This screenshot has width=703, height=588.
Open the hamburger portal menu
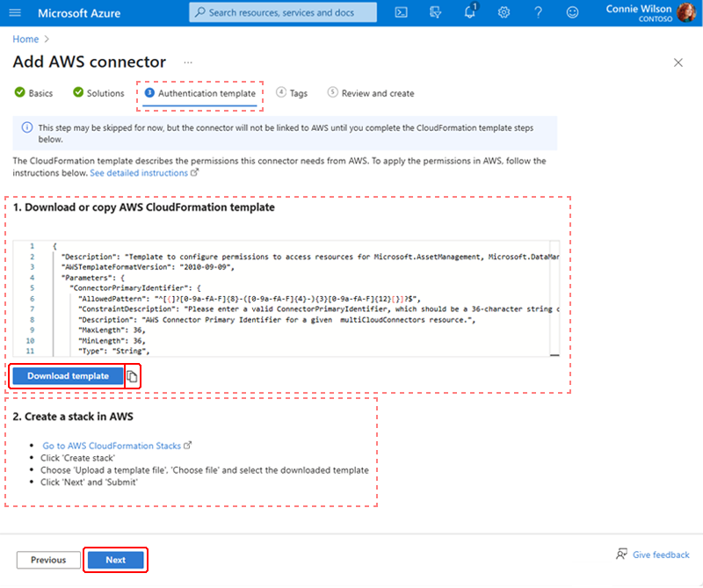(15, 12)
